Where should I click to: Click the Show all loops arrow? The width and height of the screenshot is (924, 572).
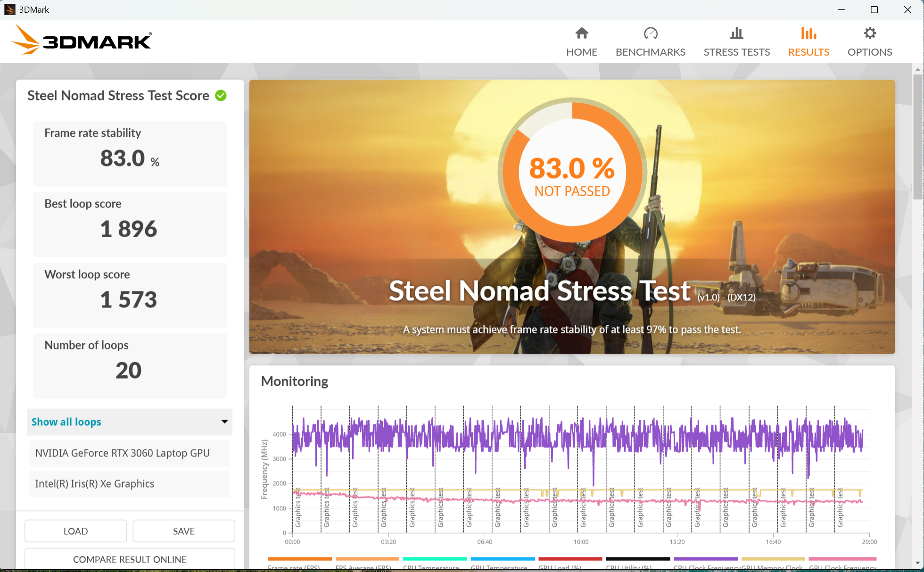click(224, 422)
